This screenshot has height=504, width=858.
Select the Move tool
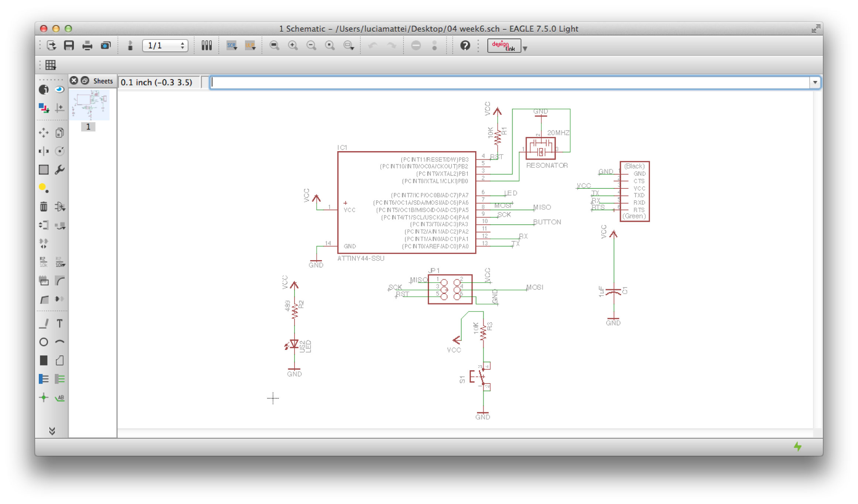click(44, 133)
